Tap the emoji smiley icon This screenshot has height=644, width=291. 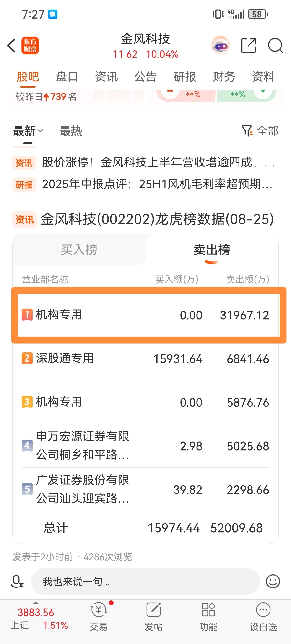[x=273, y=581]
